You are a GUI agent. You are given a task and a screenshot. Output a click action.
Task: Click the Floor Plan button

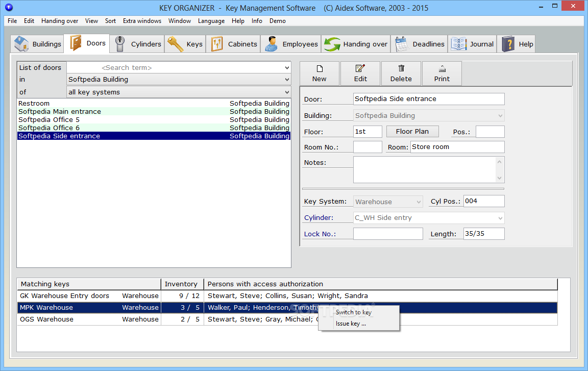(x=412, y=132)
